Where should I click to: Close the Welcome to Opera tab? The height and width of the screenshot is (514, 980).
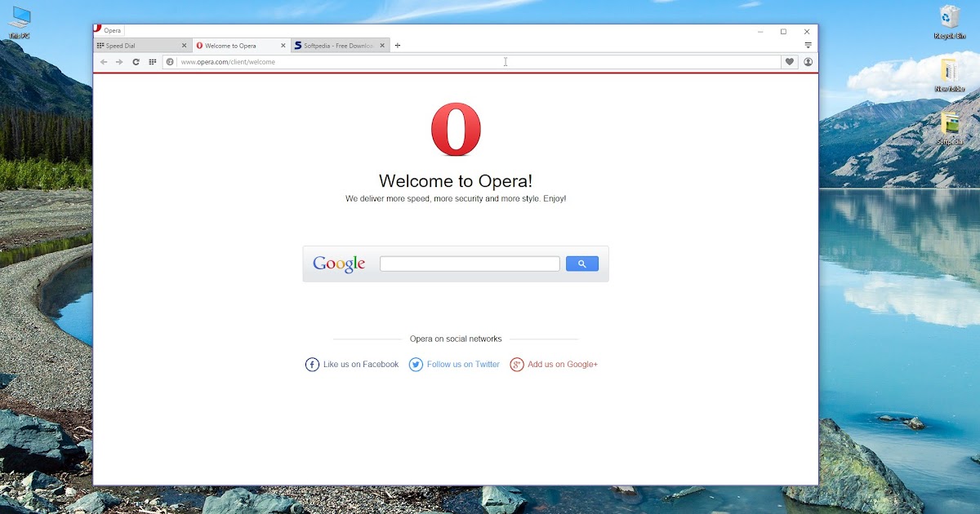[x=283, y=46]
